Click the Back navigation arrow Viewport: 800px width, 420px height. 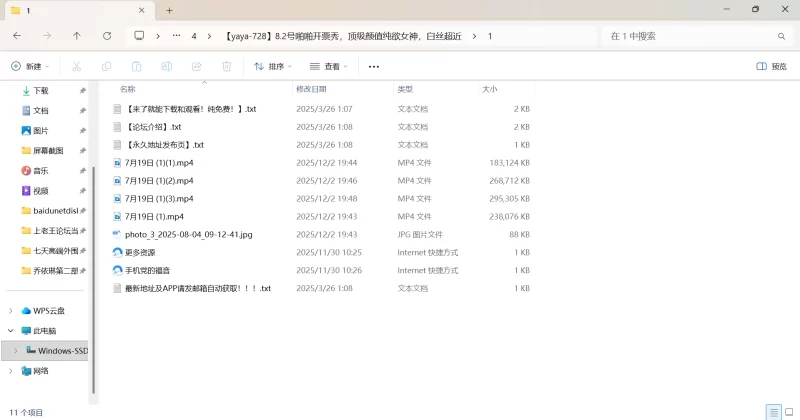tap(17, 36)
